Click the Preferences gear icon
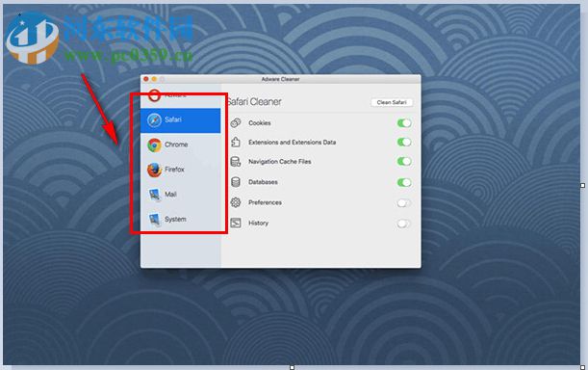Screen dimensions: 588x370 coord(236,202)
